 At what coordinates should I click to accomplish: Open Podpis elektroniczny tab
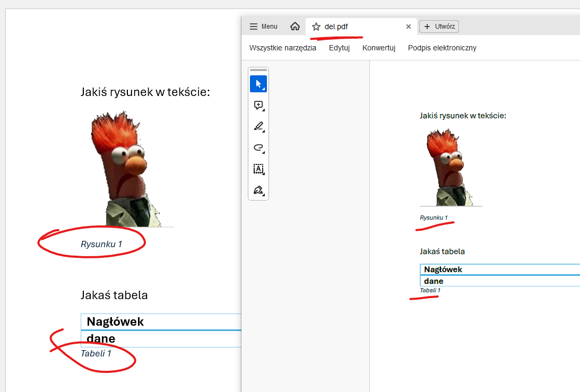point(442,48)
